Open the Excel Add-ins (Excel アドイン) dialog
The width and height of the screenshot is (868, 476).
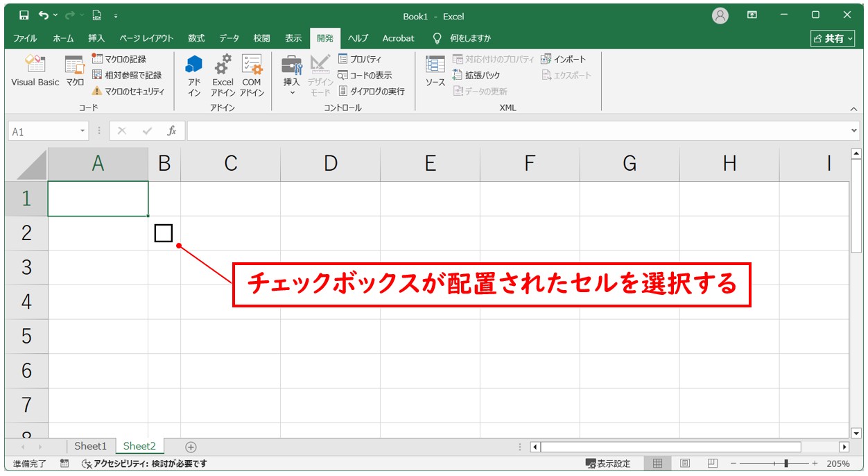pos(223,75)
